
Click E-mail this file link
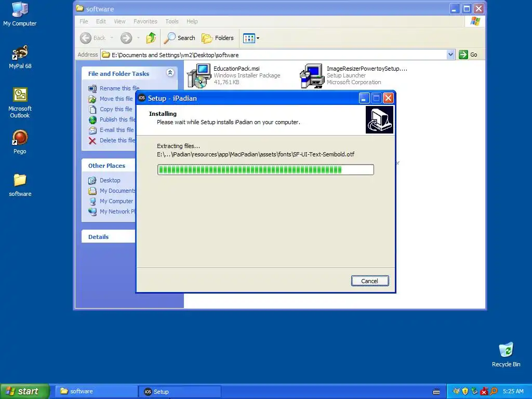click(x=117, y=130)
